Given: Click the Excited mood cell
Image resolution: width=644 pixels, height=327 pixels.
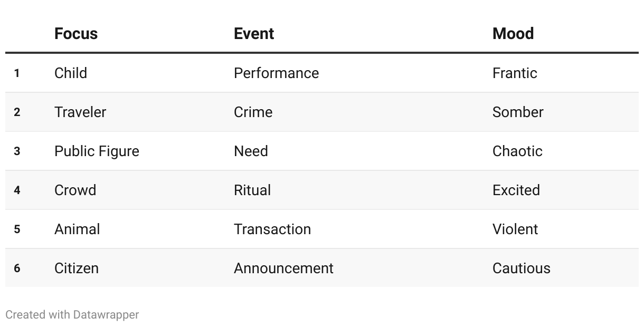Looking at the screenshot, I should pos(516,190).
